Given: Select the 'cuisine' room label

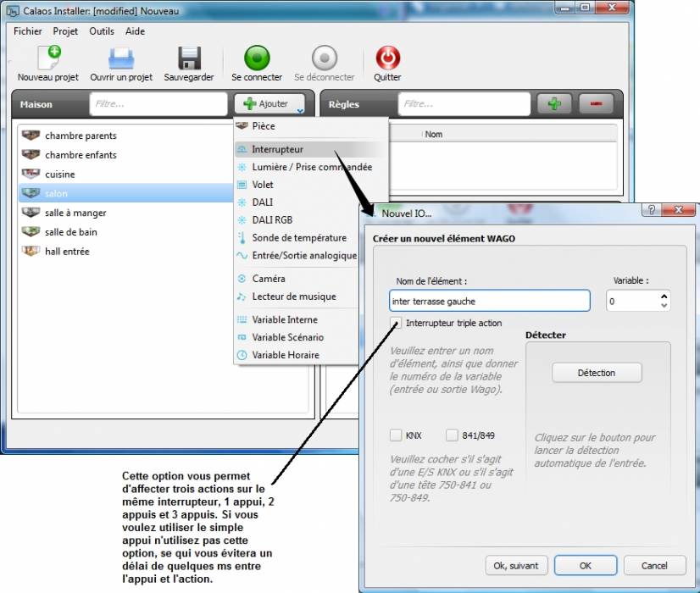Looking at the screenshot, I should coord(60,174).
